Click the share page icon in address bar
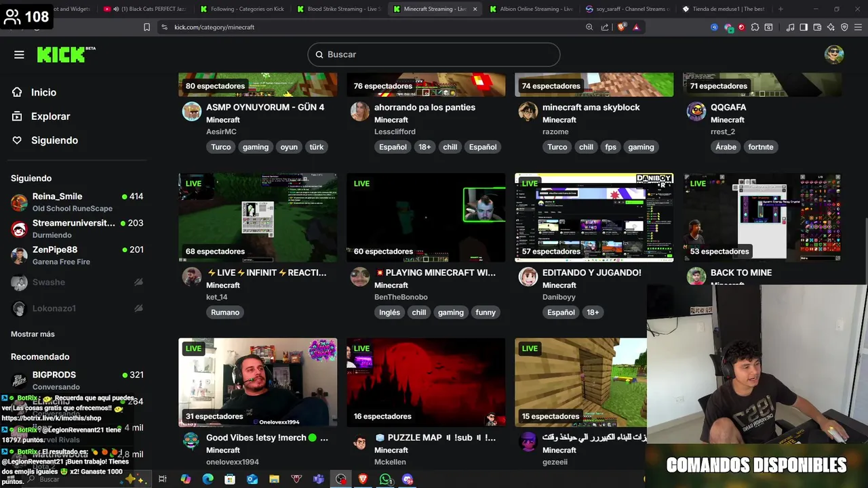868x488 pixels. click(605, 27)
